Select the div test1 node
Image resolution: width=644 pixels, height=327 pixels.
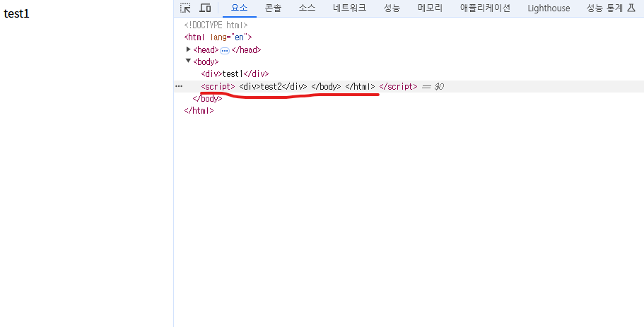point(235,74)
